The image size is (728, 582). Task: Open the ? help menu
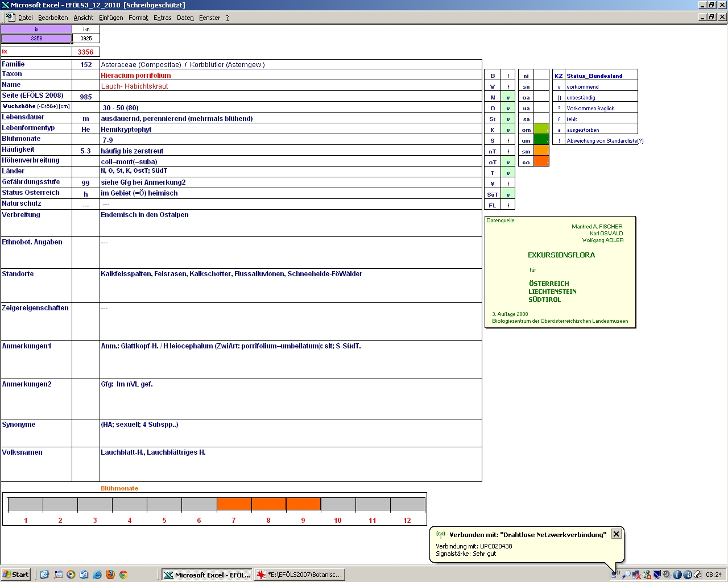tap(227, 18)
